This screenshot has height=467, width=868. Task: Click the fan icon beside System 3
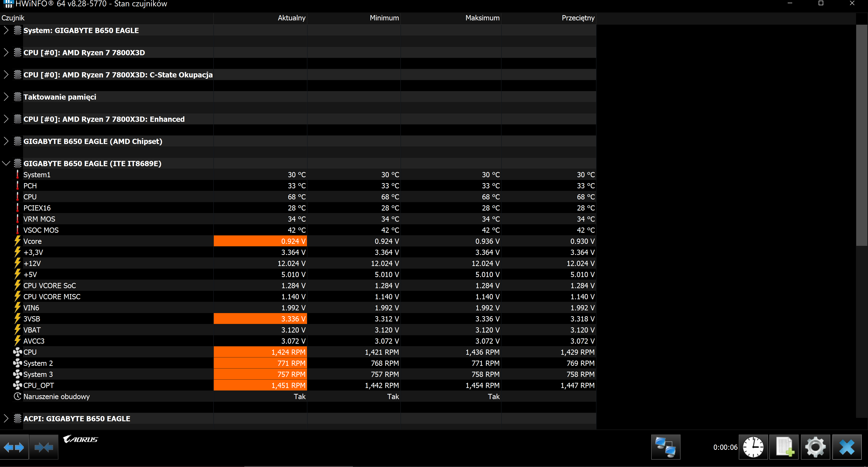(17, 374)
